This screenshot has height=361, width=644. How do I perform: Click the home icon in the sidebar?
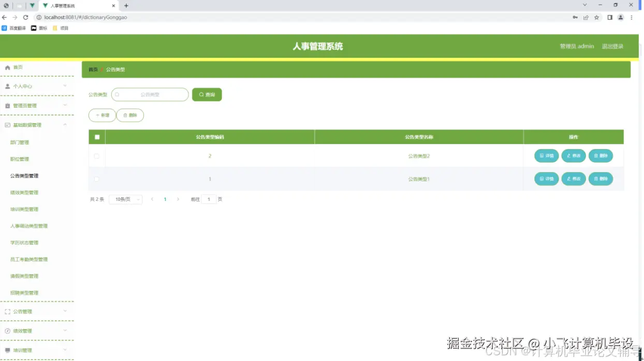[7, 67]
